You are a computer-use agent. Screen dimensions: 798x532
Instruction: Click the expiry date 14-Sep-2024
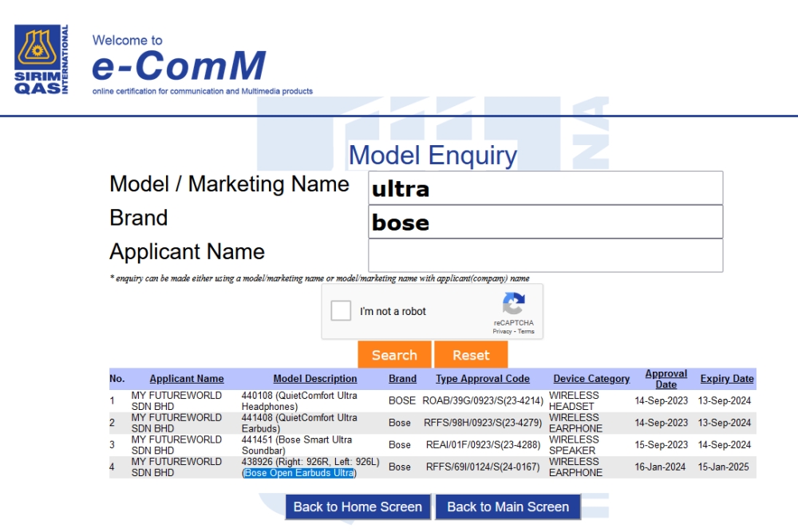(x=725, y=444)
